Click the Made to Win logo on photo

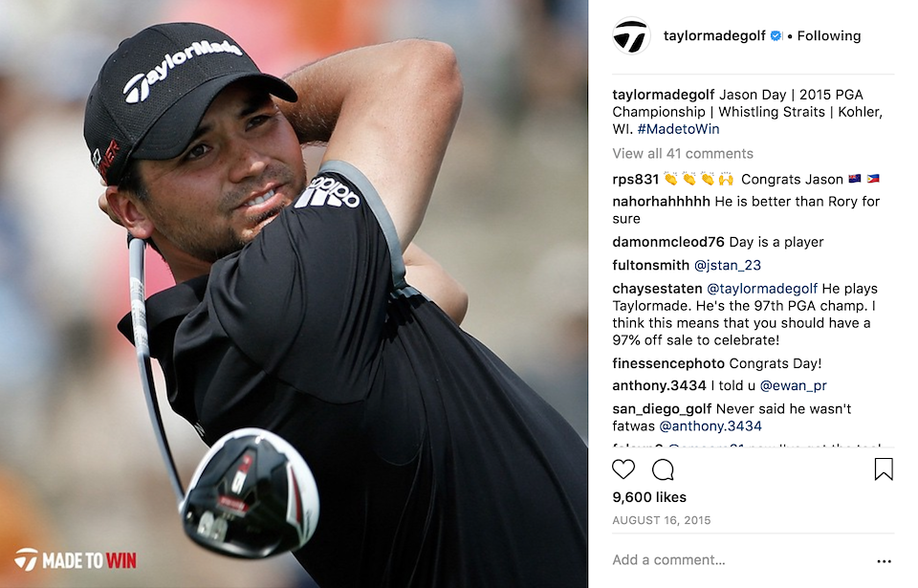pyautogui.click(x=76, y=560)
